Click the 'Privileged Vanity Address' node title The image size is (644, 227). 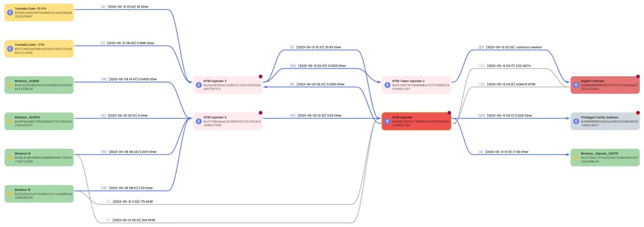tap(599, 117)
